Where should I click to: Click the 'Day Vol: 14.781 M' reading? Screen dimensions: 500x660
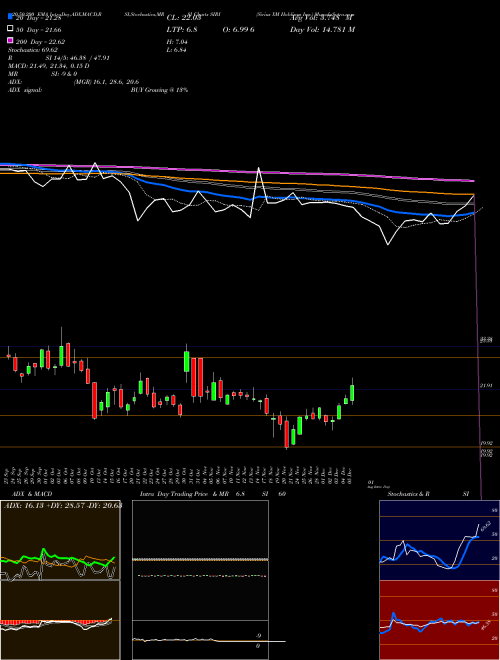(x=322, y=29)
